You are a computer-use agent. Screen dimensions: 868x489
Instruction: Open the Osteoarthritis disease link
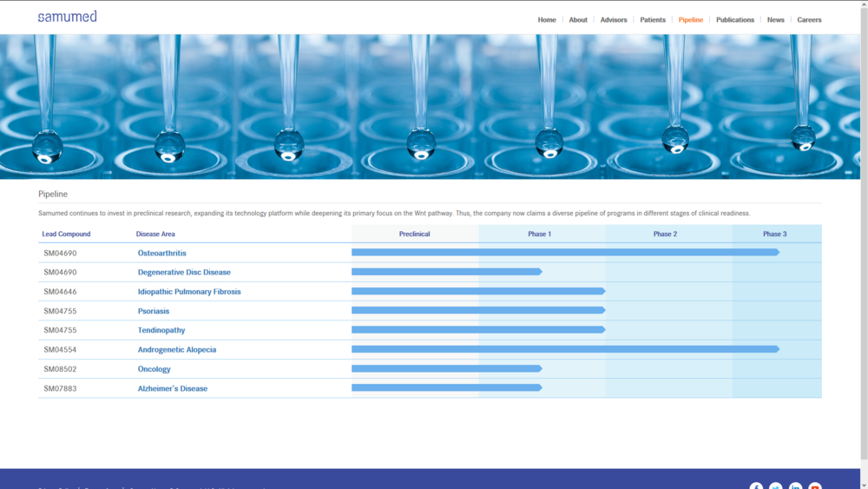pyautogui.click(x=161, y=253)
